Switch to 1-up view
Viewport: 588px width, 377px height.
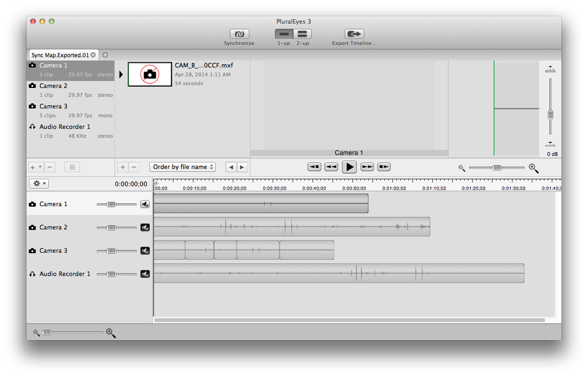click(x=284, y=34)
